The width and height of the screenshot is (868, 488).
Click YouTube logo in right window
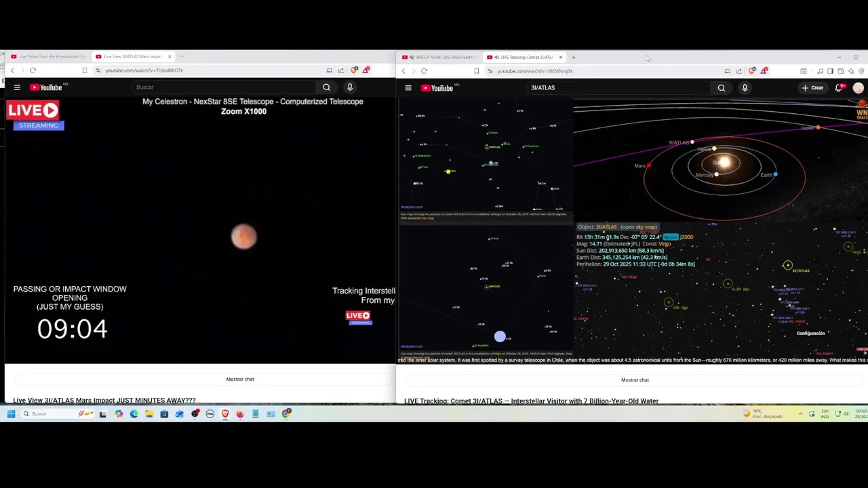click(x=437, y=87)
